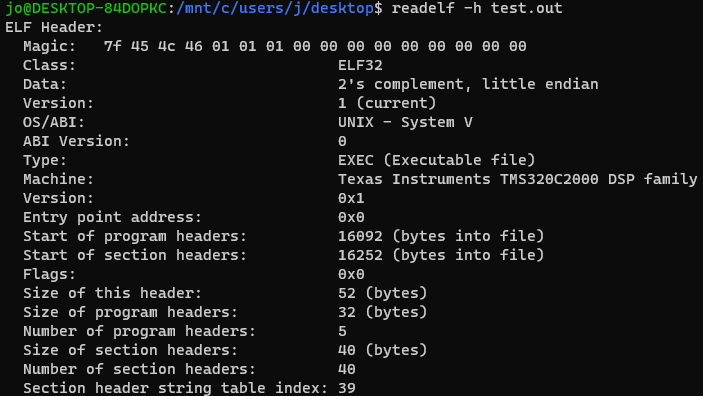Click the user host 'jo@DESKTOP-84DOPKC' text
The width and height of the screenshot is (703, 396).
(x=86, y=8)
